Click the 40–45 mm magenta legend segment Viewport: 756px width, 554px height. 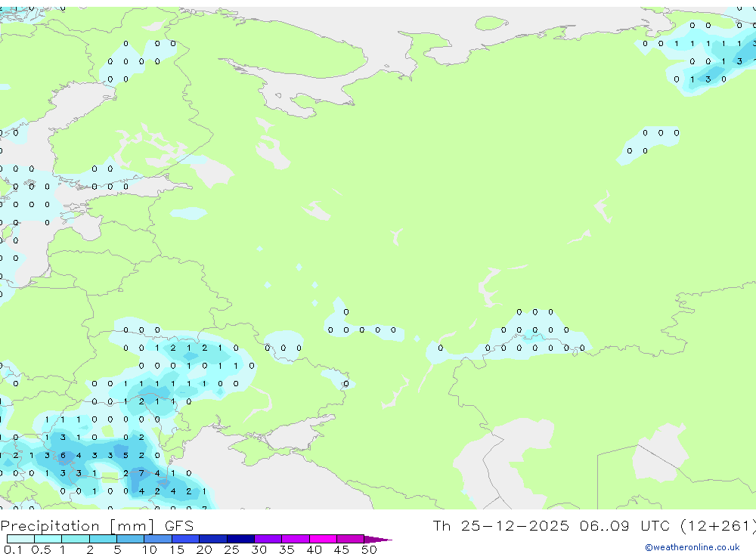click(x=323, y=539)
